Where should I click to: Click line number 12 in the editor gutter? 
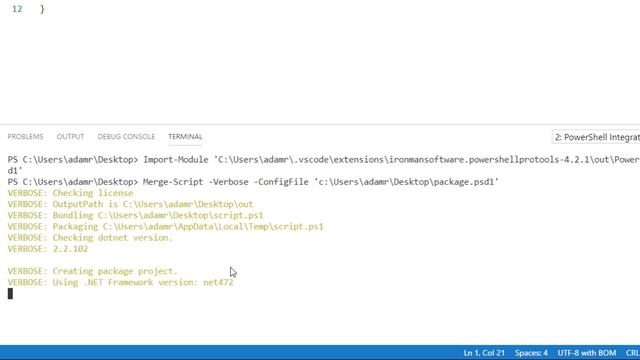click(17, 9)
